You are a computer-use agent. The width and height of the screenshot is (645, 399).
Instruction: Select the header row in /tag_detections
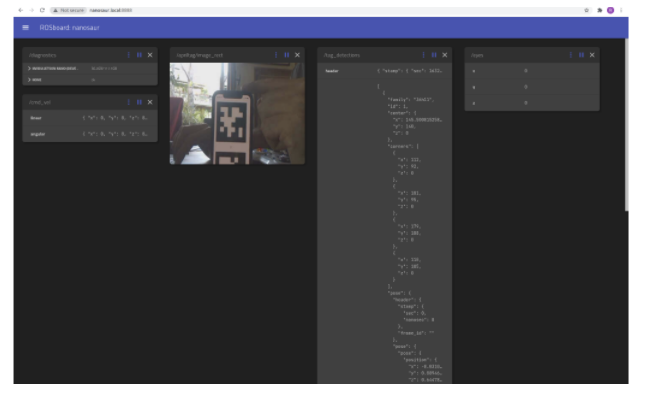click(385, 71)
